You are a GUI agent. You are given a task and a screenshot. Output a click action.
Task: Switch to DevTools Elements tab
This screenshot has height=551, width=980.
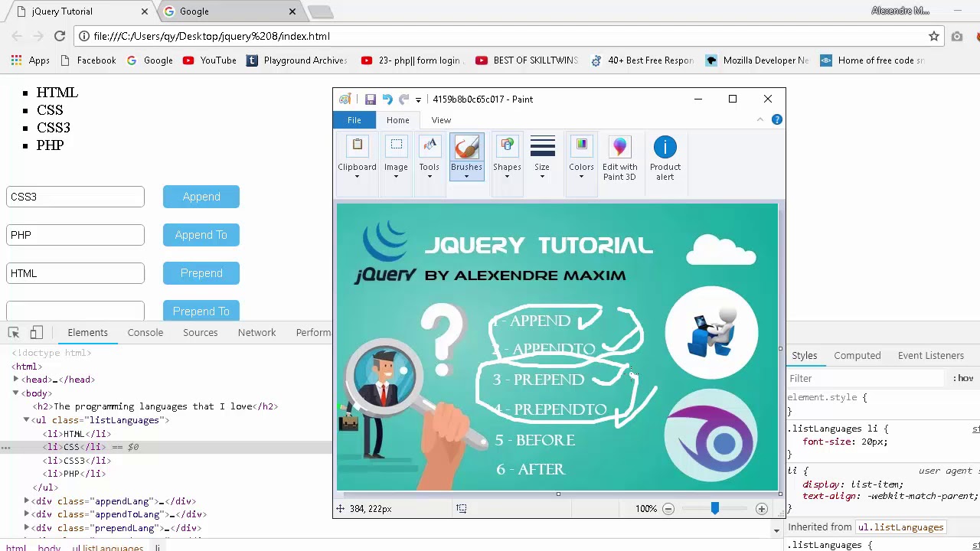pos(87,333)
